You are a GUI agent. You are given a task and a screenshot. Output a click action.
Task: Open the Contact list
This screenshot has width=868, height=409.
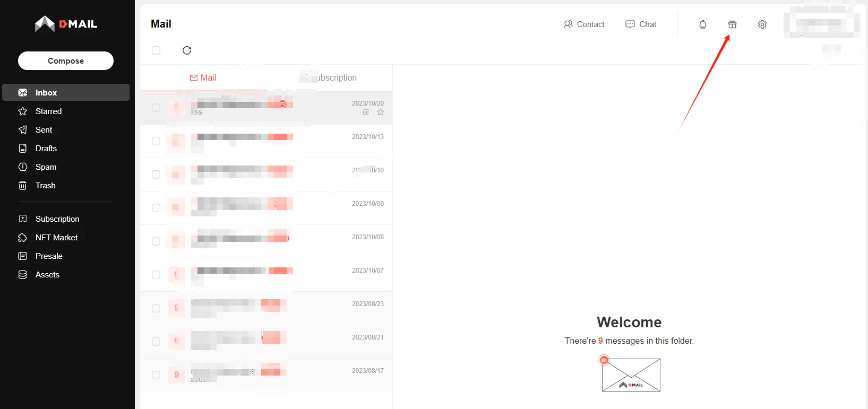[584, 24]
